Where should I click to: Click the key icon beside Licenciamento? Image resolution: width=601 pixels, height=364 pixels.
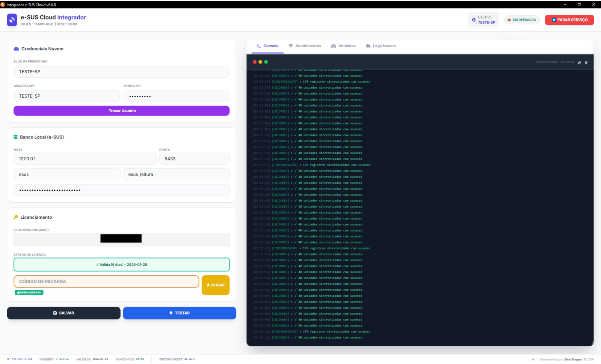16,217
